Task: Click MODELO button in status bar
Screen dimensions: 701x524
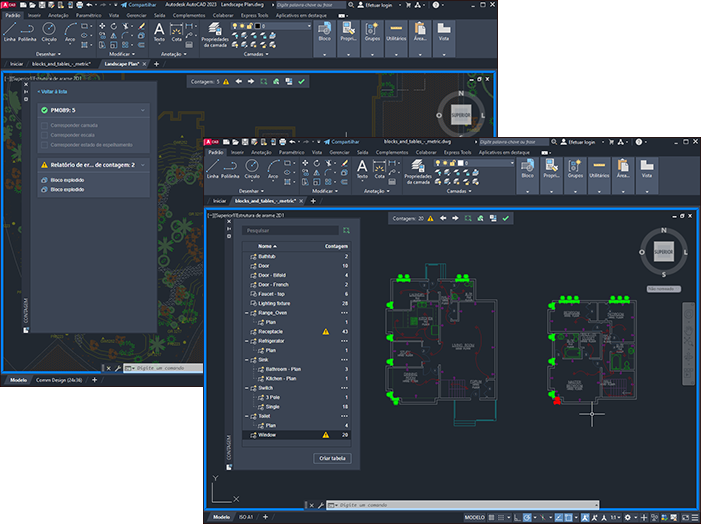Action: coord(474,517)
